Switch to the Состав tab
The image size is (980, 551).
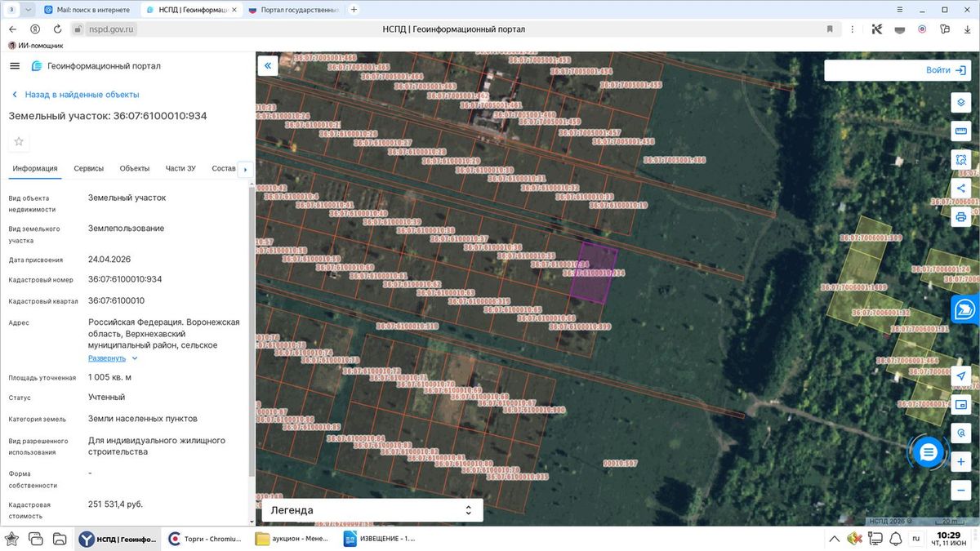click(224, 168)
